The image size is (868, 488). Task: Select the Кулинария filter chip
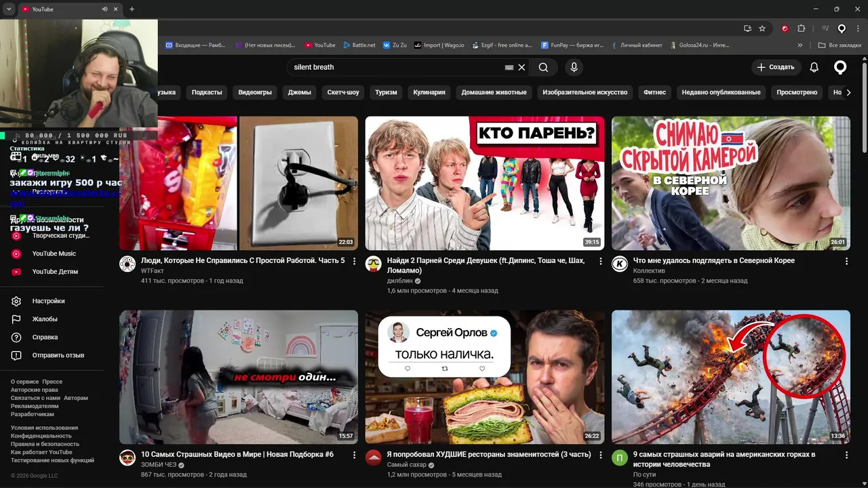pos(429,92)
